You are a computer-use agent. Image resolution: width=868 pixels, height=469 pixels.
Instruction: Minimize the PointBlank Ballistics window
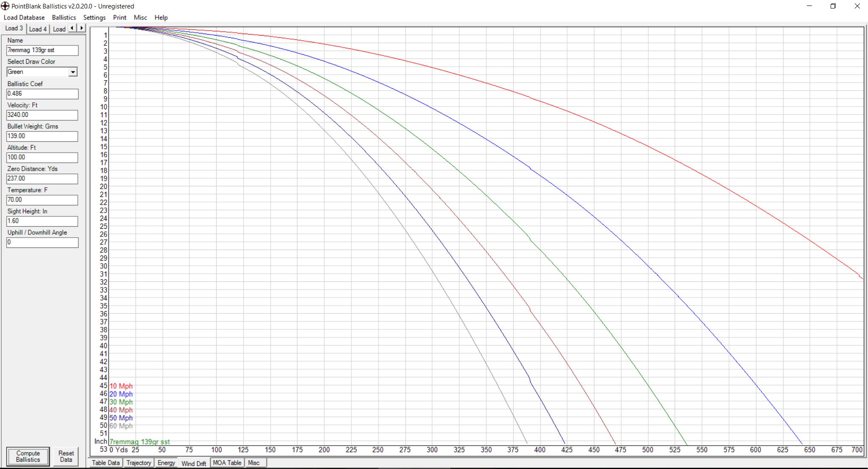click(x=809, y=6)
